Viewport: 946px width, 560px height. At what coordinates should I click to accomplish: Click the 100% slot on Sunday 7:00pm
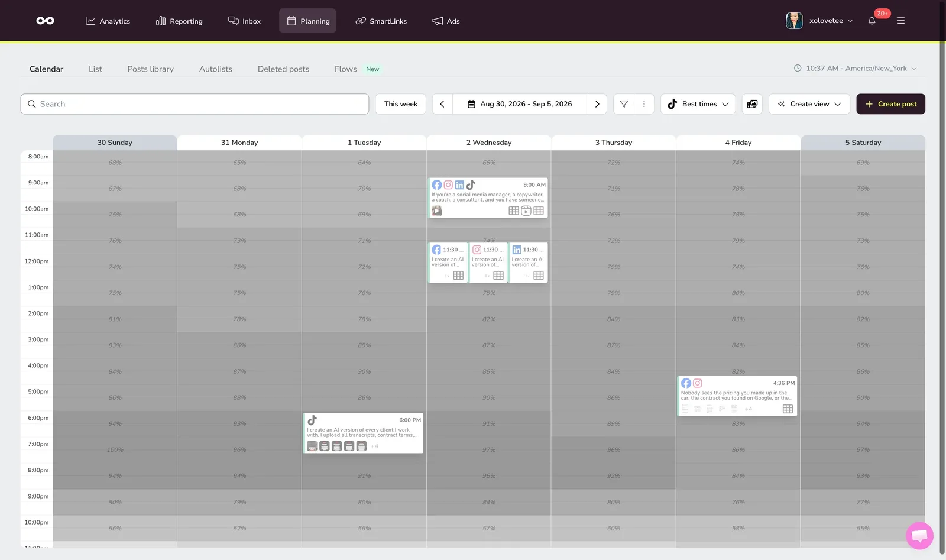[x=115, y=450]
